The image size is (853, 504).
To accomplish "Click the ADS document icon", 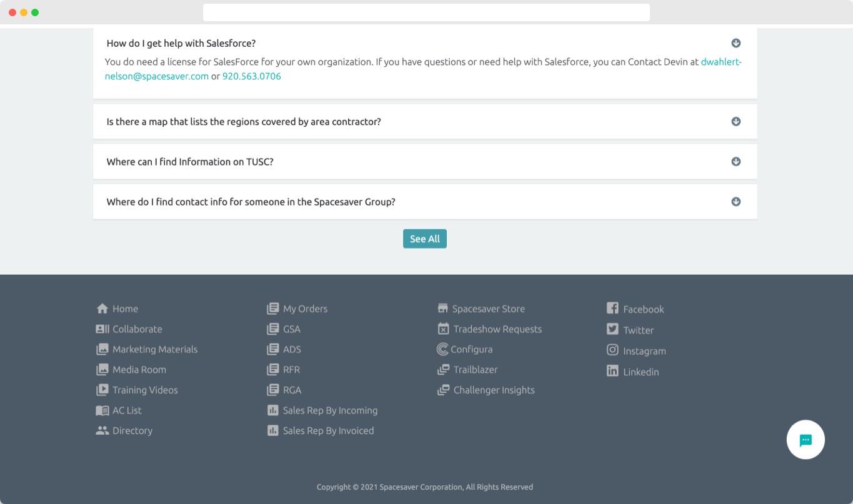I will tap(273, 350).
